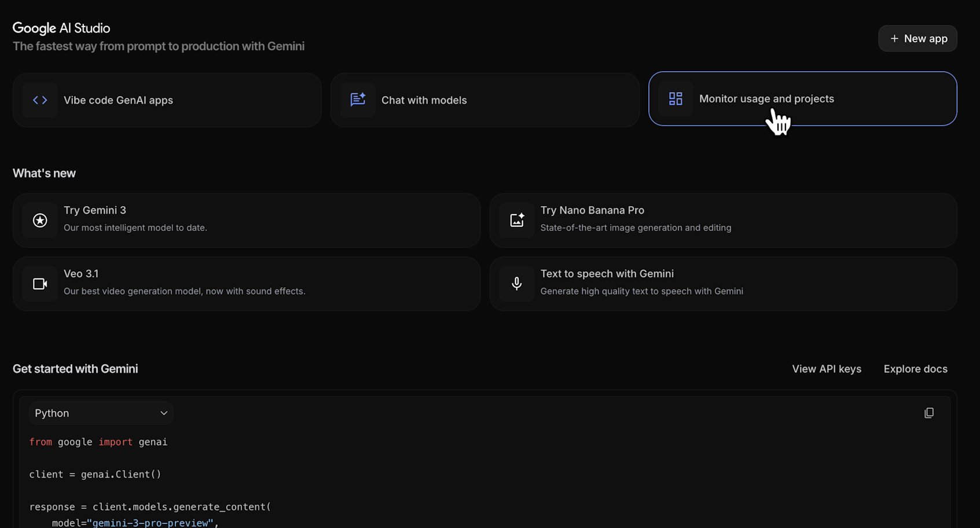Screen dimensions: 980x528
Task: Open View API keys
Action: point(827,369)
